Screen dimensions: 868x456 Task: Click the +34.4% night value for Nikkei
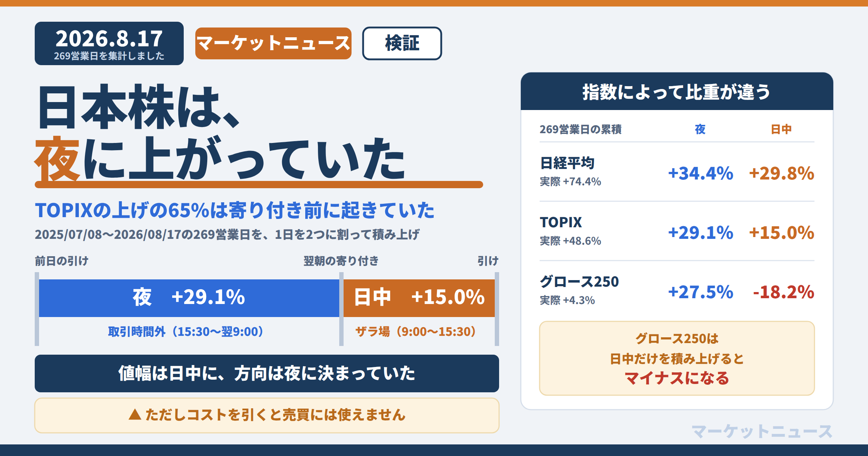tap(701, 173)
